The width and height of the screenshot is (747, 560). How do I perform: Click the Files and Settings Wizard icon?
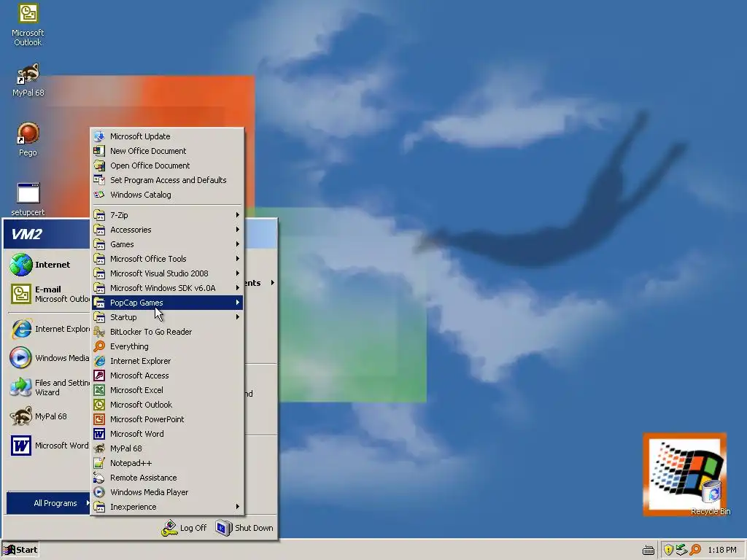click(x=21, y=387)
